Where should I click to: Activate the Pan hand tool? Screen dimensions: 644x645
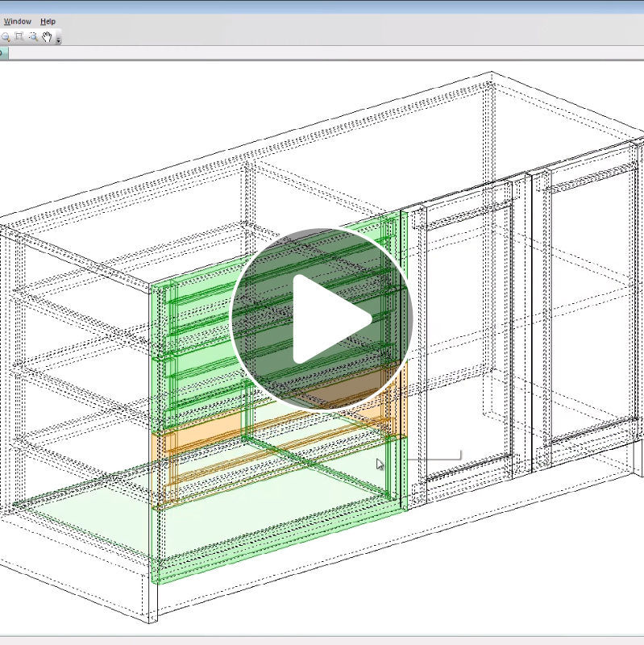click(x=48, y=36)
